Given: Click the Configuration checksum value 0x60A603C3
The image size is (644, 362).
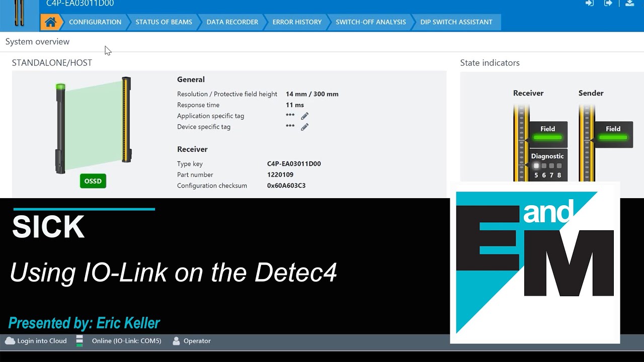Looking at the screenshot, I should pyautogui.click(x=286, y=186).
